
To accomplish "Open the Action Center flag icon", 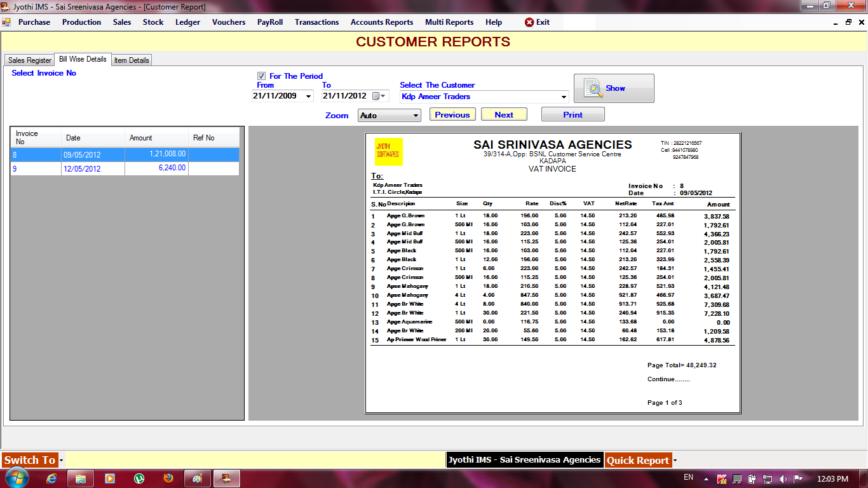I will (798, 478).
